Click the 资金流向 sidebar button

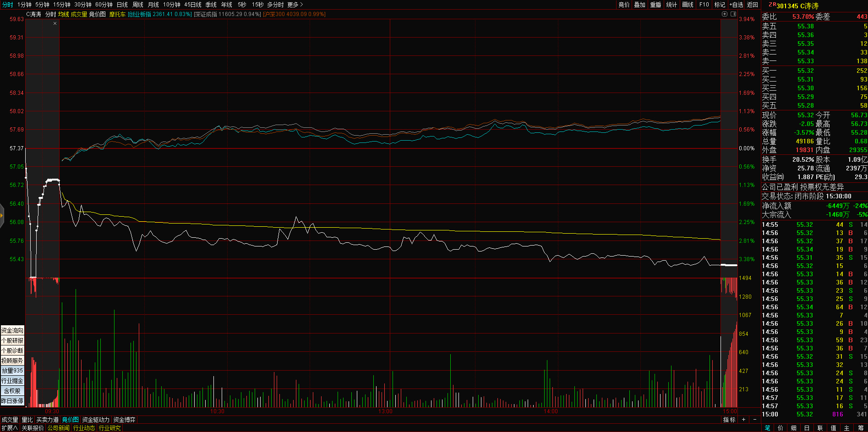[x=12, y=330]
